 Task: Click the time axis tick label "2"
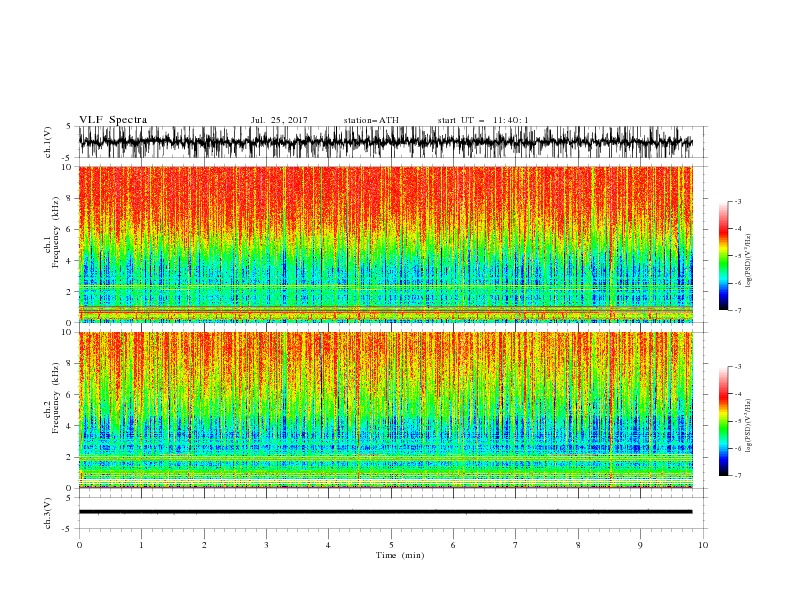pyautogui.click(x=204, y=545)
